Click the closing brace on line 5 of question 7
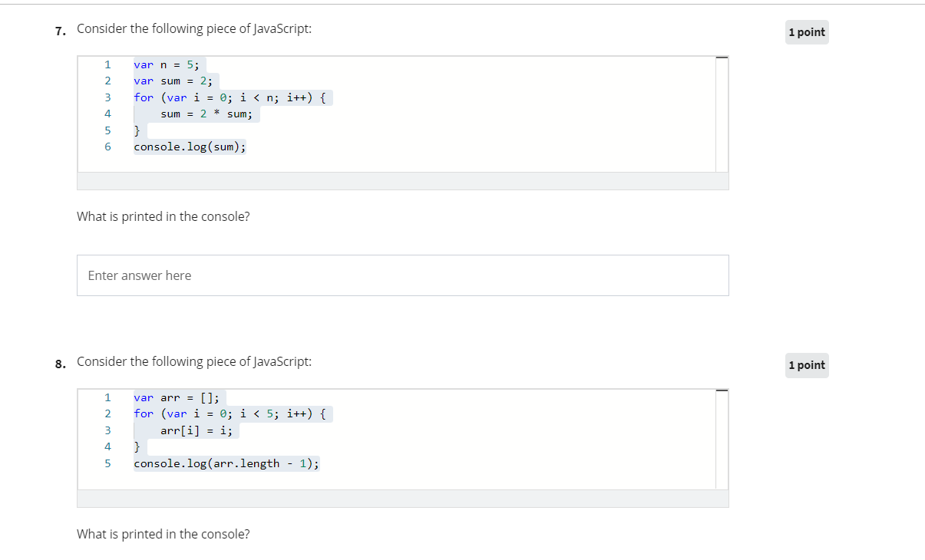The image size is (925, 560). (x=136, y=130)
